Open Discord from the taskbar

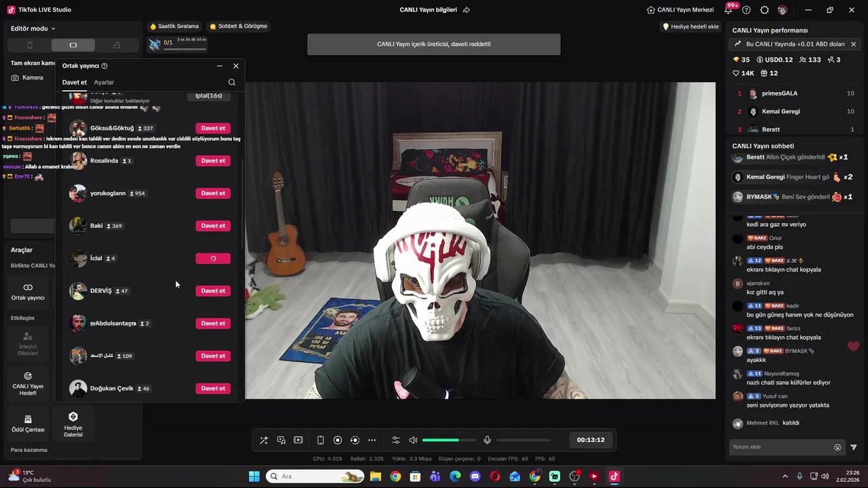(475, 476)
